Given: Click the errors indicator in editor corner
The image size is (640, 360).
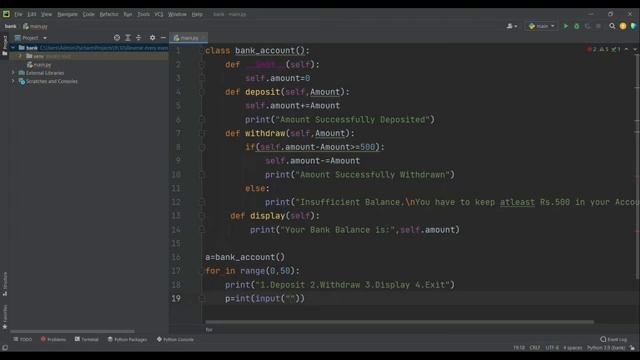Looking at the screenshot, I should 592,49.
